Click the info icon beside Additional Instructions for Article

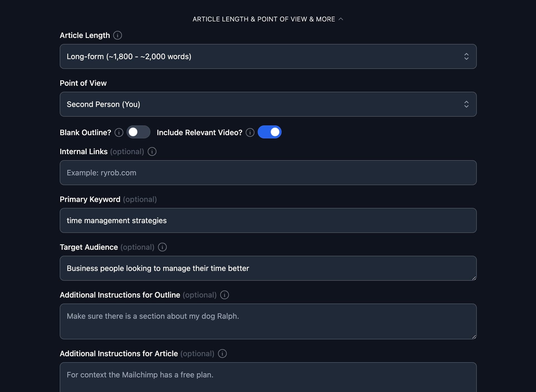click(222, 354)
